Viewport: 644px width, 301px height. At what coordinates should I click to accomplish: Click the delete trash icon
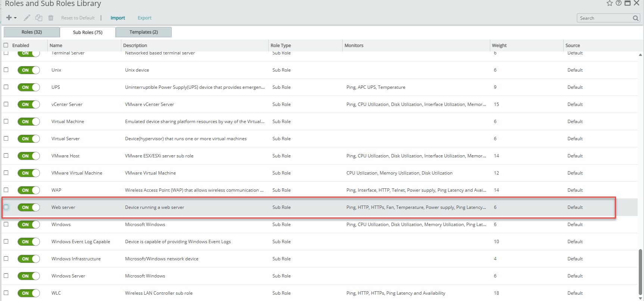tap(51, 18)
